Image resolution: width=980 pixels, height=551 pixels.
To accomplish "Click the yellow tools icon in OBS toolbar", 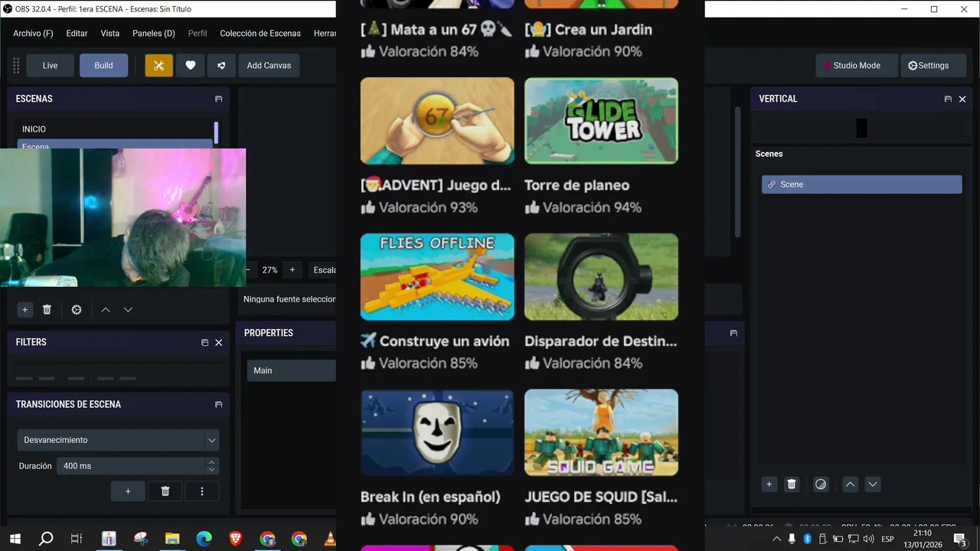I will pyautogui.click(x=158, y=66).
